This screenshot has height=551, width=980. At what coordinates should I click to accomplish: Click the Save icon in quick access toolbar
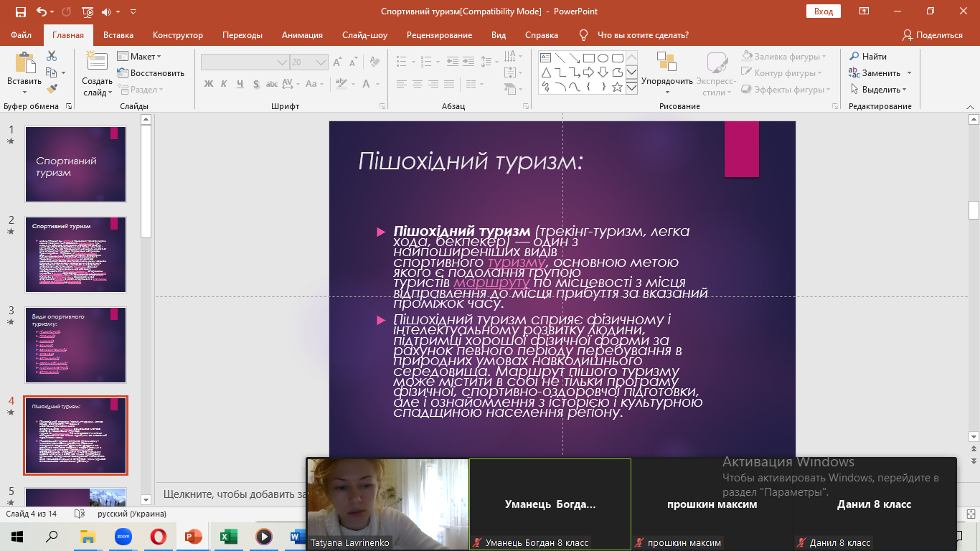20,11
